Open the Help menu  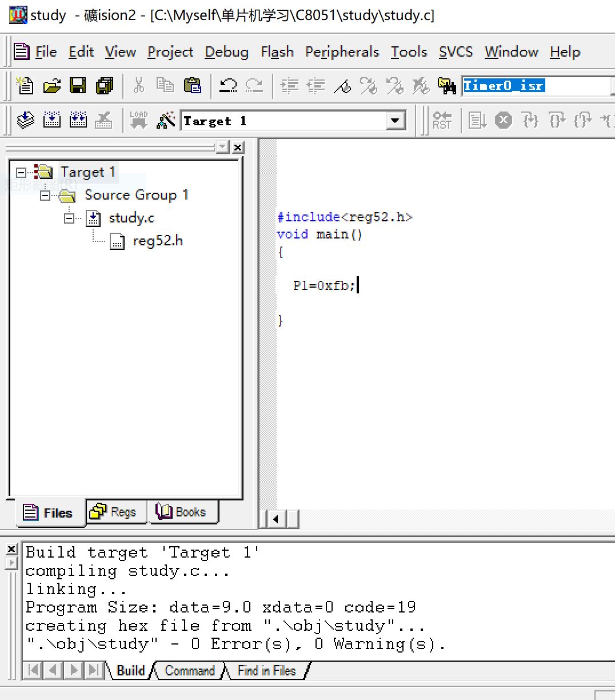coord(565,52)
